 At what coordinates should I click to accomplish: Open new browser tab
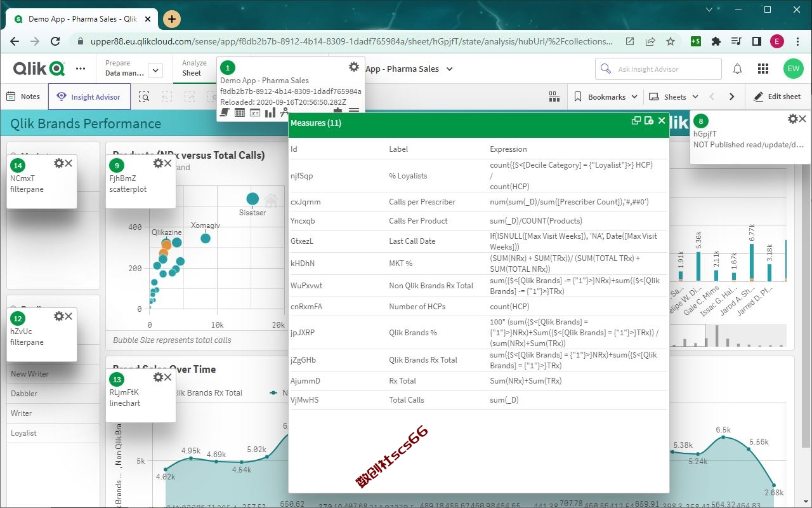(172, 19)
